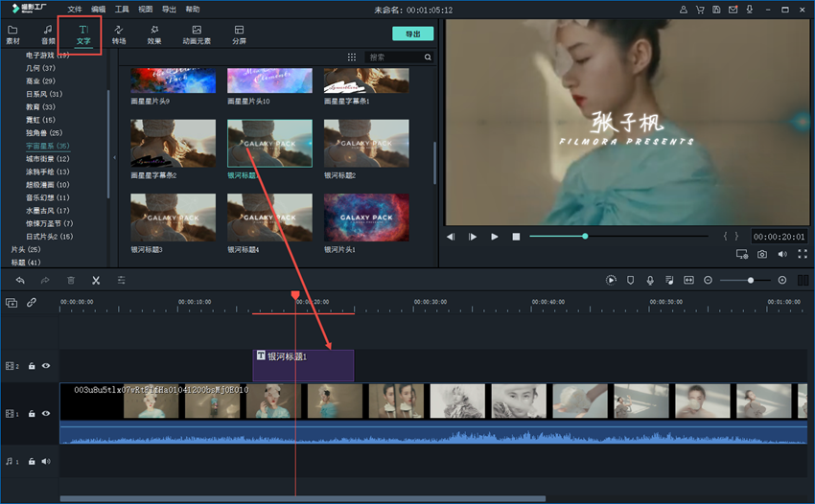Viewport: 815px width, 504px height.
Task: Toggle visibility eye on video track 2
Action: pyautogui.click(x=45, y=366)
